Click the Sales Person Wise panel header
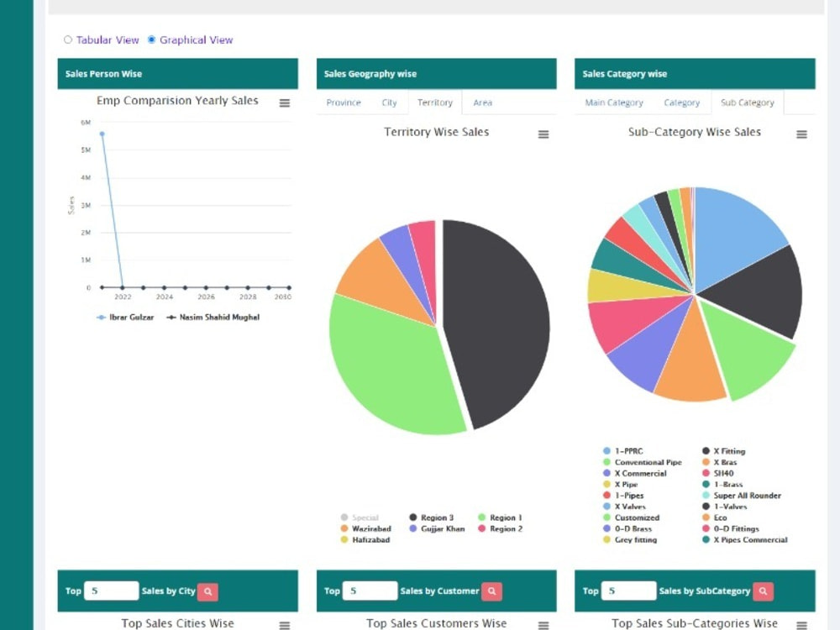 click(x=178, y=74)
